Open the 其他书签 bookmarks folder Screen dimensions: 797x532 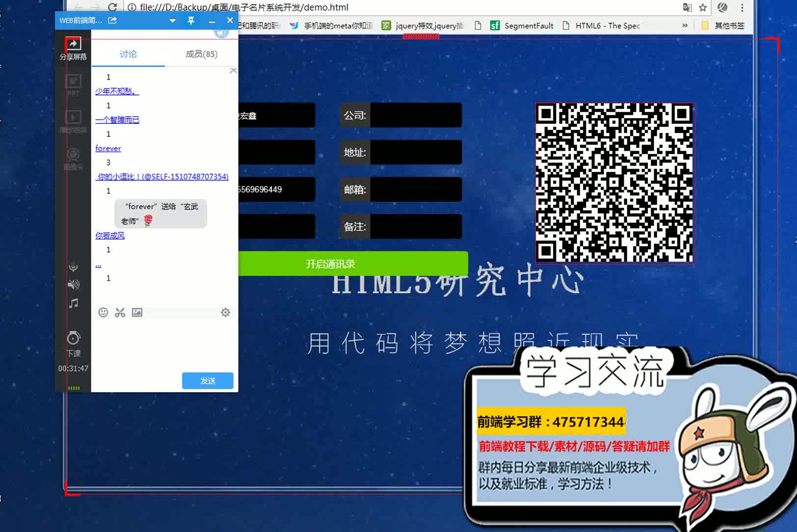723,26
